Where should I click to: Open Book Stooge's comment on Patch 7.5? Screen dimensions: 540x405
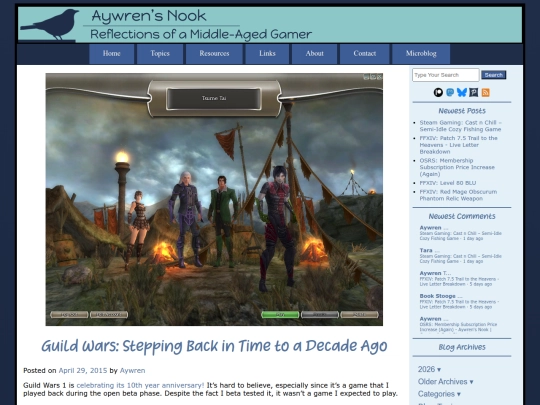pos(459,301)
